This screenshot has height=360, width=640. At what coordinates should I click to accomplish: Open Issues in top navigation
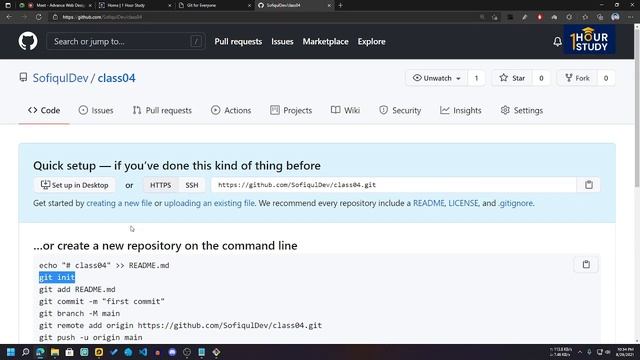tap(282, 42)
